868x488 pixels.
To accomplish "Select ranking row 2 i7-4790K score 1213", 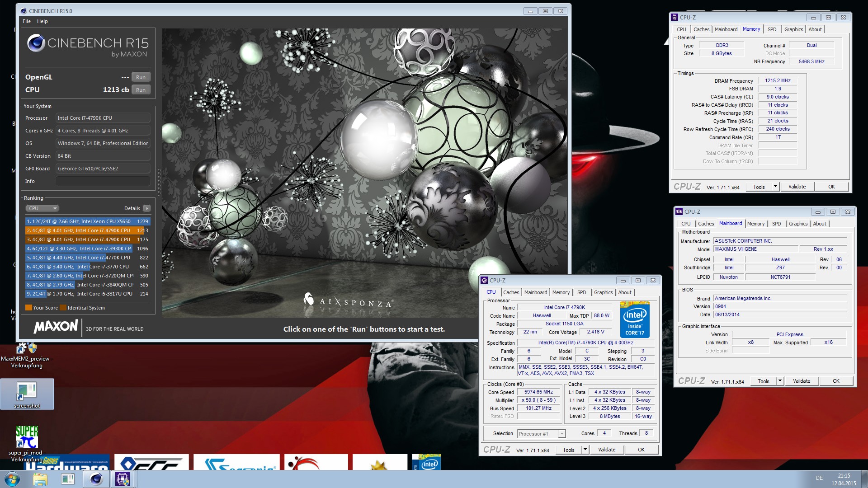I will tap(88, 230).
